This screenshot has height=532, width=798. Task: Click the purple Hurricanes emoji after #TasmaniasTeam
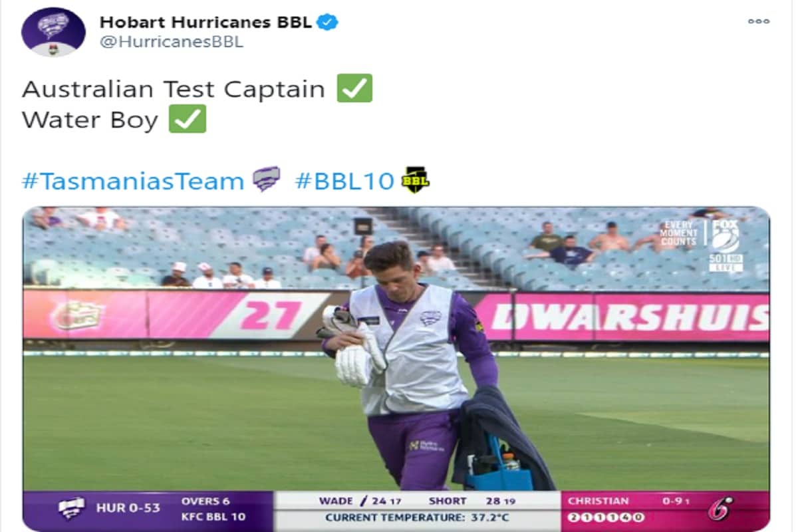tap(267, 180)
